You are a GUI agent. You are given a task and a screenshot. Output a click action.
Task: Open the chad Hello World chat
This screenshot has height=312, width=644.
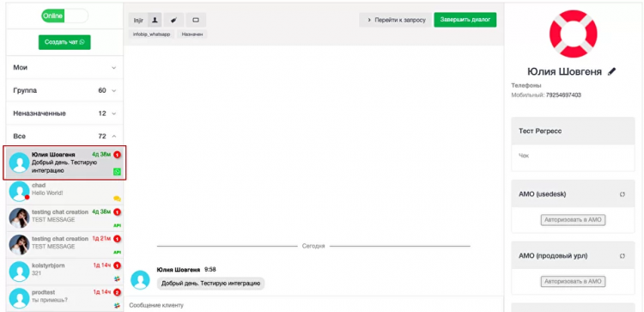click(x=64, y=193)
